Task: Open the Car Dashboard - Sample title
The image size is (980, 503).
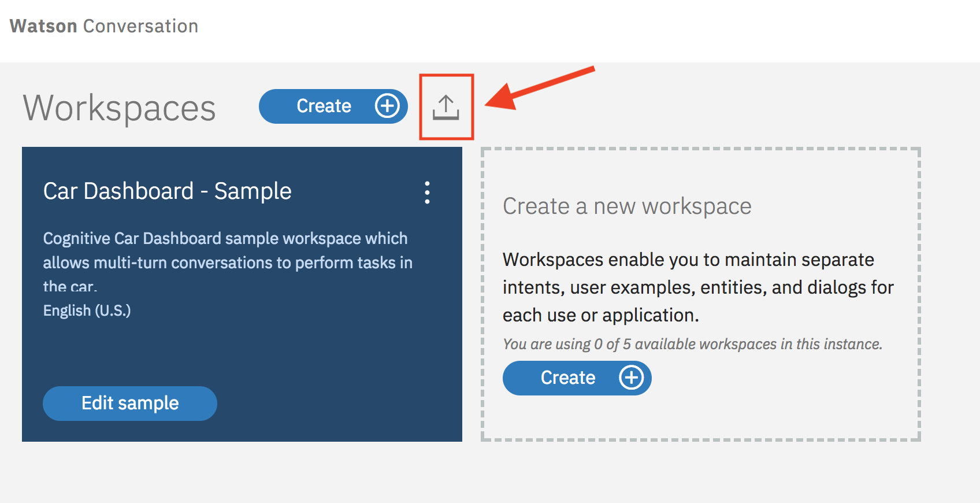Action: pos(168,191)
